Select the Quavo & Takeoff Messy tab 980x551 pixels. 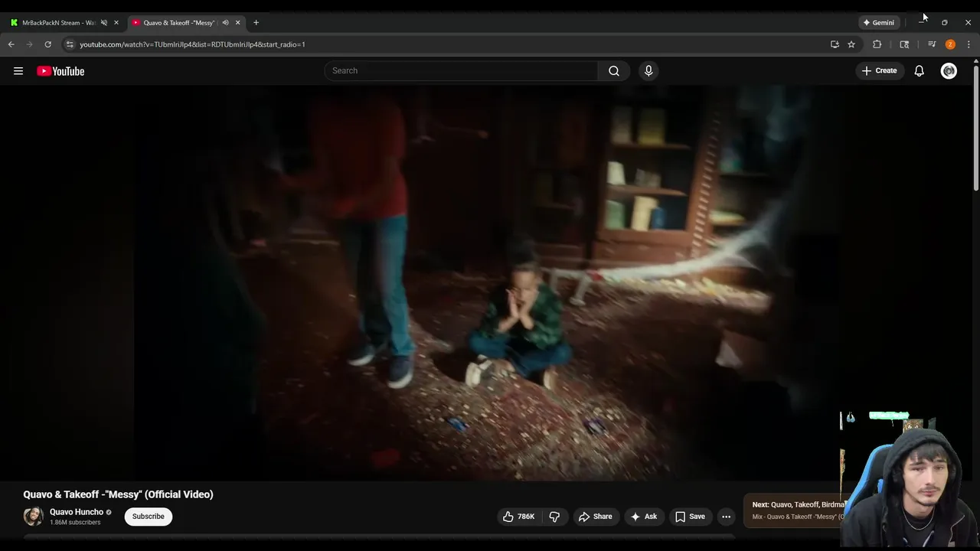click(179, 23)
